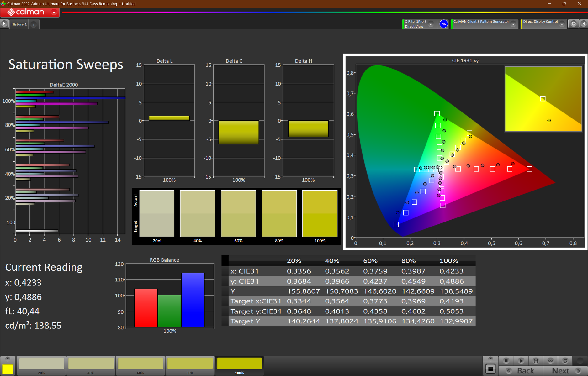Open the Calman main menu dropdown

[54, 13]
